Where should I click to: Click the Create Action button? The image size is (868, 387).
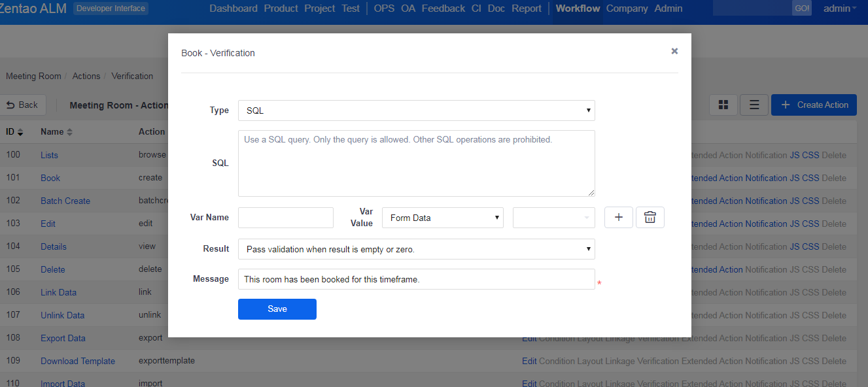[x=814, y=105]
